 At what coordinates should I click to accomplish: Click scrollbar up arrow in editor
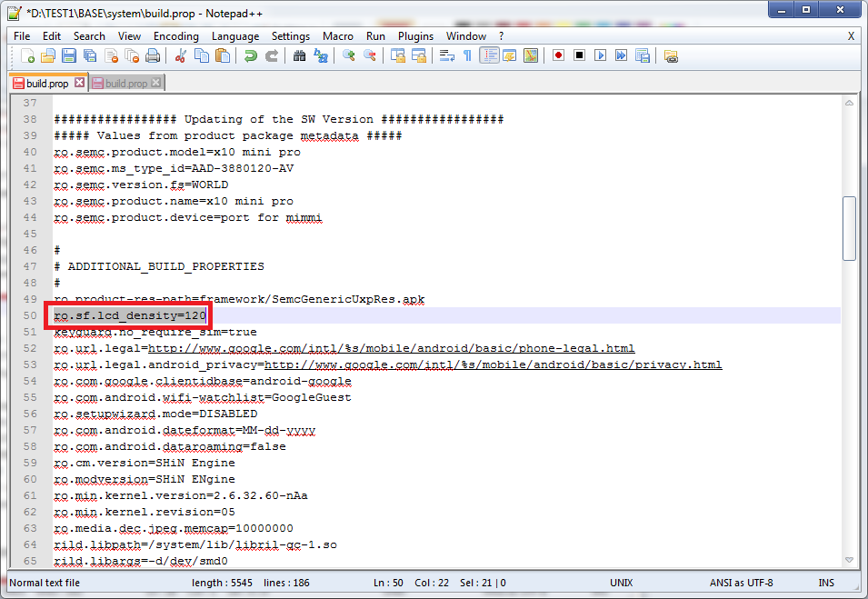tap(849, 103)
